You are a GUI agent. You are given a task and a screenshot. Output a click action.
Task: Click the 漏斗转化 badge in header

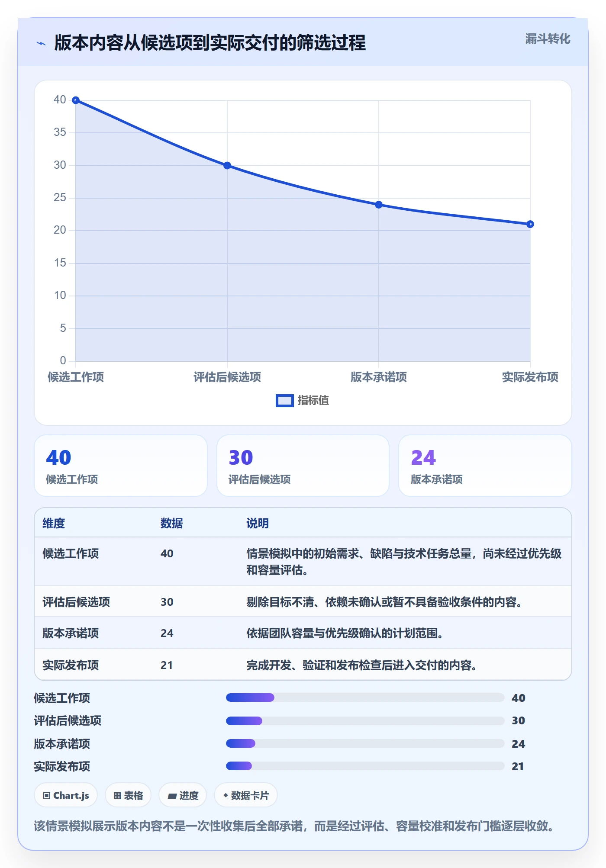coord(548,39)
